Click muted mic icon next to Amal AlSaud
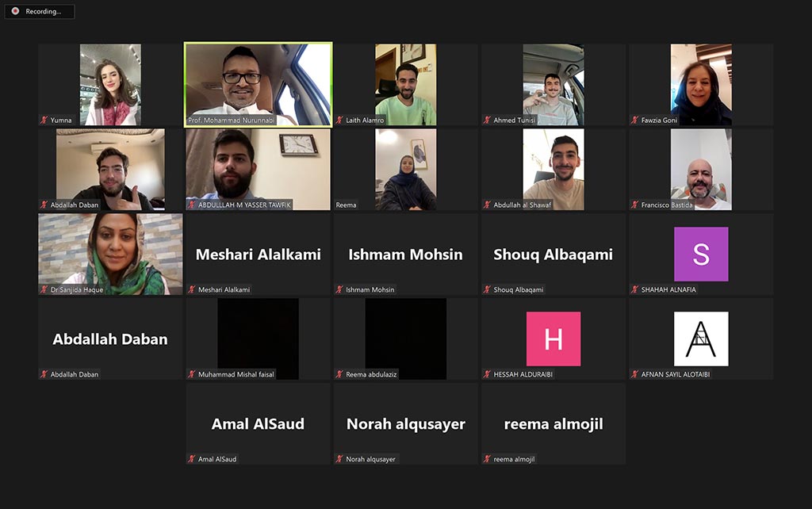The height and width of the screenshot is (509, 812). point(192,459)
